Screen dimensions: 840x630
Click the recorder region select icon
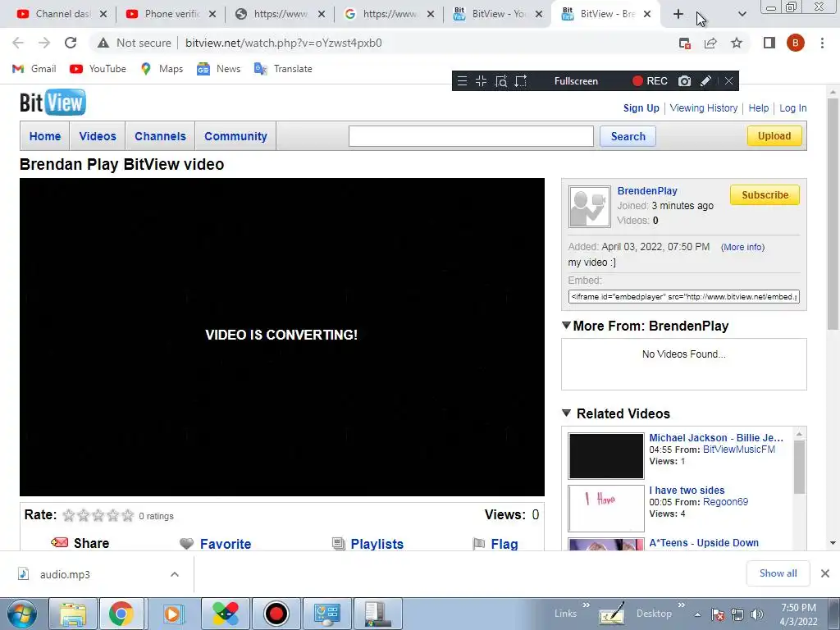point(520,81)
